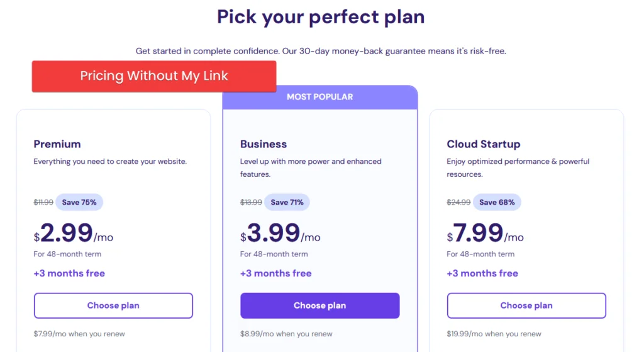Screen dimensions: 644x352
Task: Click the crossed-out $11.99 price
Action: pos(43,202)
